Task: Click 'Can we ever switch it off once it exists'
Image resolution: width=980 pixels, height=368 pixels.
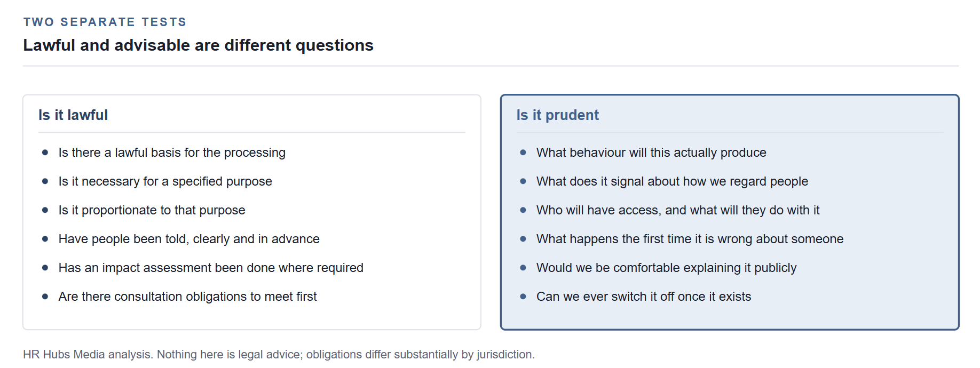Action: (x=644, y=297)
